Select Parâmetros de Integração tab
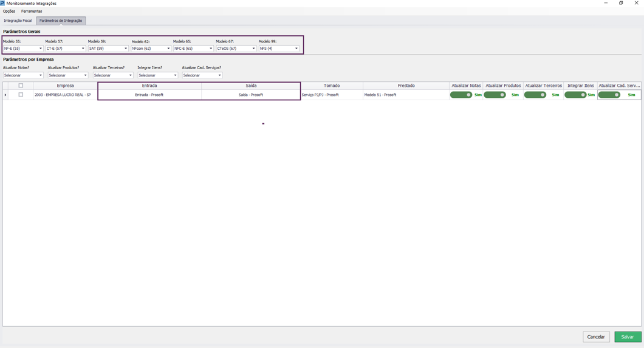The width and height of the screenshot is (644, 348). 61,21
